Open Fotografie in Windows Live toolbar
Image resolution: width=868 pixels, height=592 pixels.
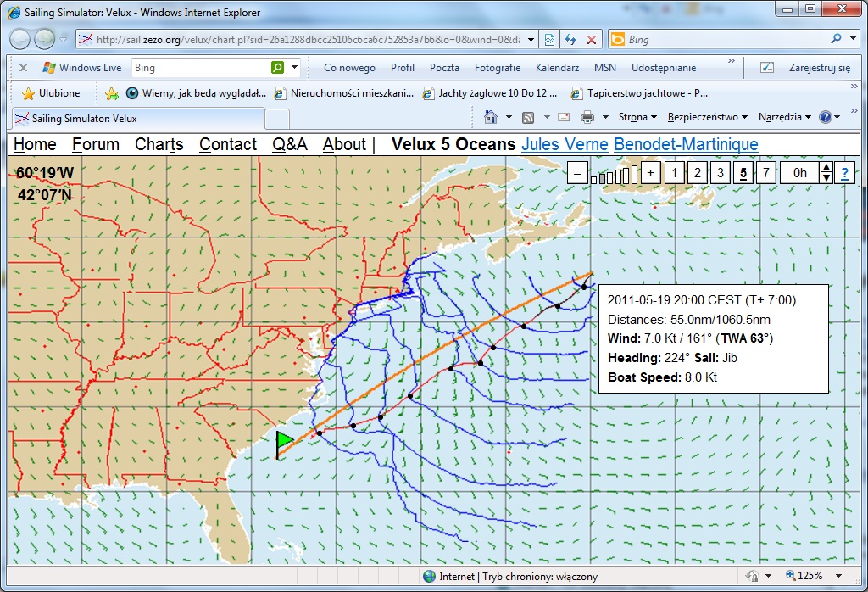(x=497, y=68)
